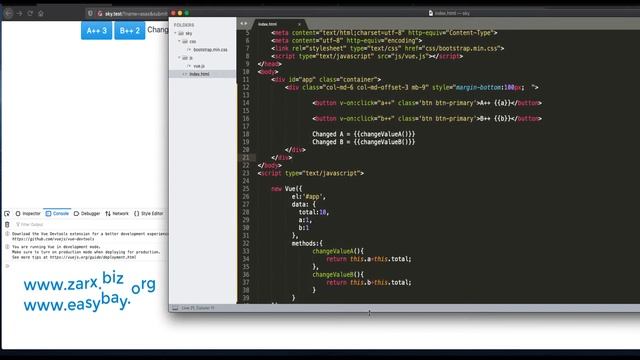Open the browser home page icon
Viewport: 640px width, 360px height.
tap(41, 13)
